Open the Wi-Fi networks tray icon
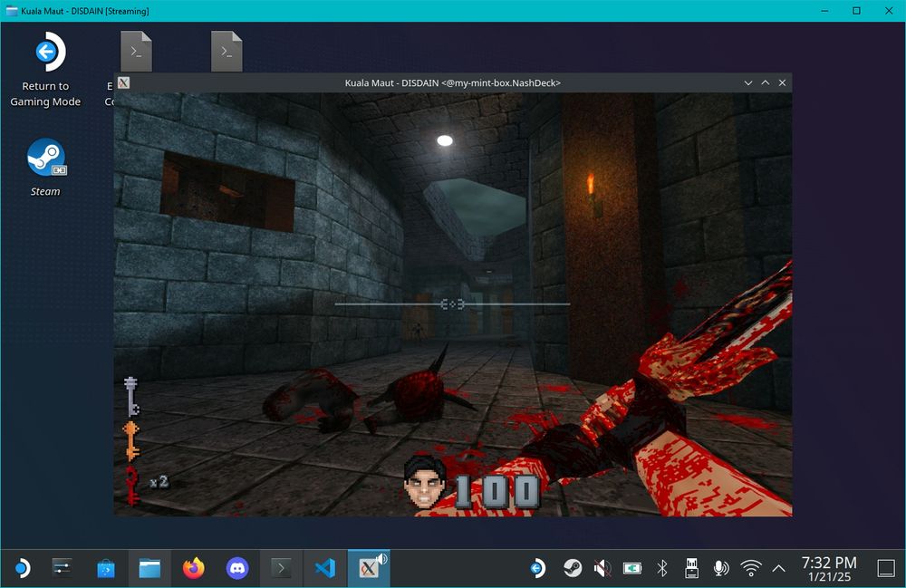 (750, 568)
